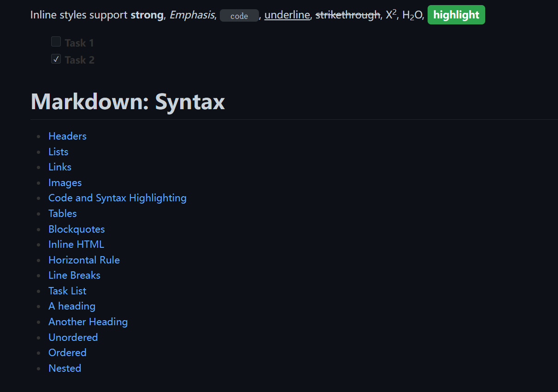Open the Blockquotes link

76,229
